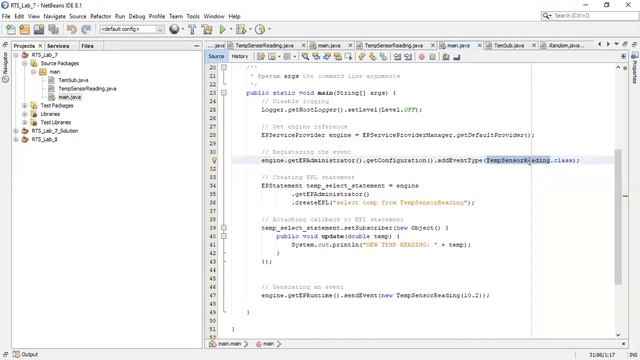The height and width of the screenshot is (360, 640).
Task: Click the New File toolbar icon
Action: (x=11, y=29)
